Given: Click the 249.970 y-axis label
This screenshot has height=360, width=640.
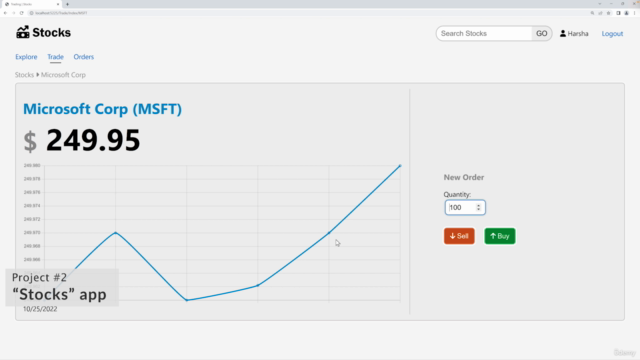Looking at the screenshot, I should [x=32, y=233].
